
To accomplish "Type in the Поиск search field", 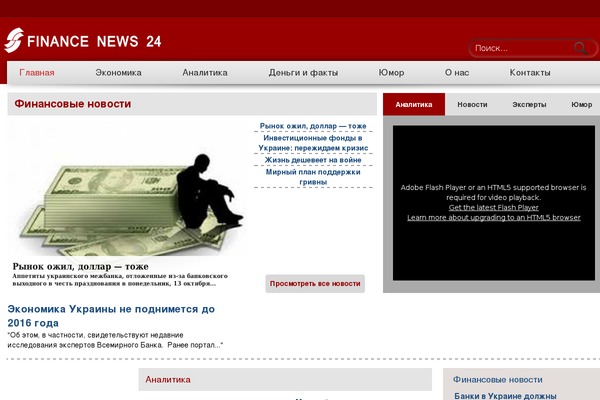I will click(x=518, y=48).
